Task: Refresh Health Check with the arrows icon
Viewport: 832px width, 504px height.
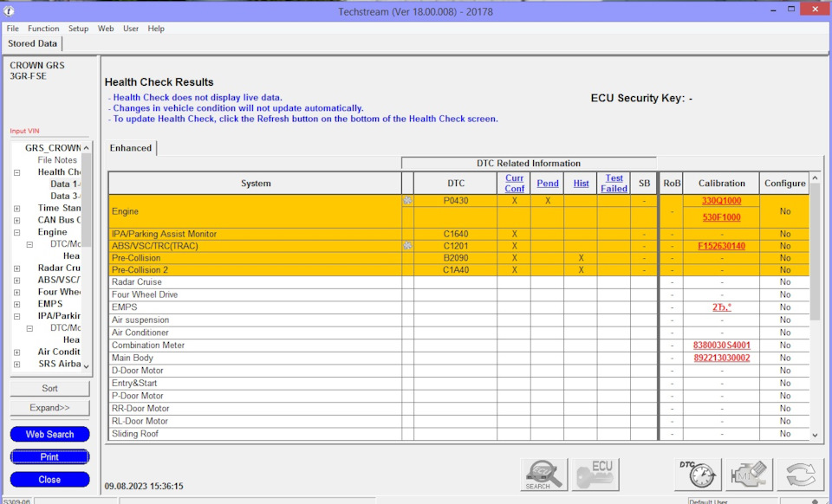Action: [x=801, y=475]
